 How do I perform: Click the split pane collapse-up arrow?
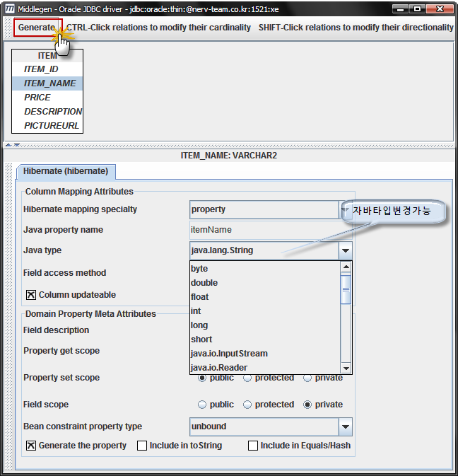point(8,145)
